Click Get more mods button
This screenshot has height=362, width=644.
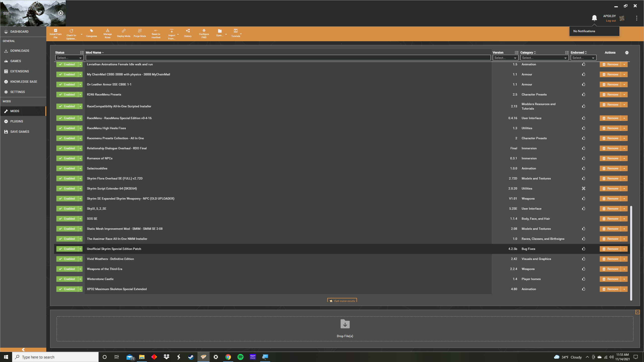[x=342, y=301]
